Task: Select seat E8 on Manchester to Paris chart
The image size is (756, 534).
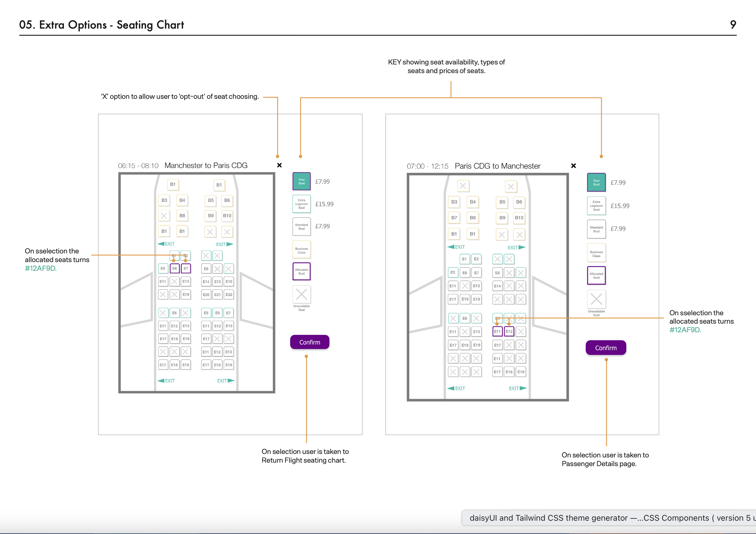Action: point(206,269)
